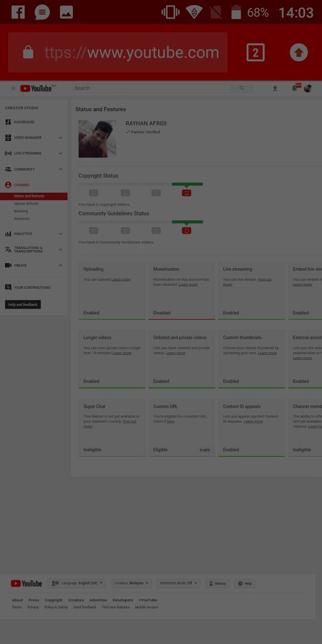Open Upload defaults in Channel menu
Screen dimensions: 322x644
point(26,204)
